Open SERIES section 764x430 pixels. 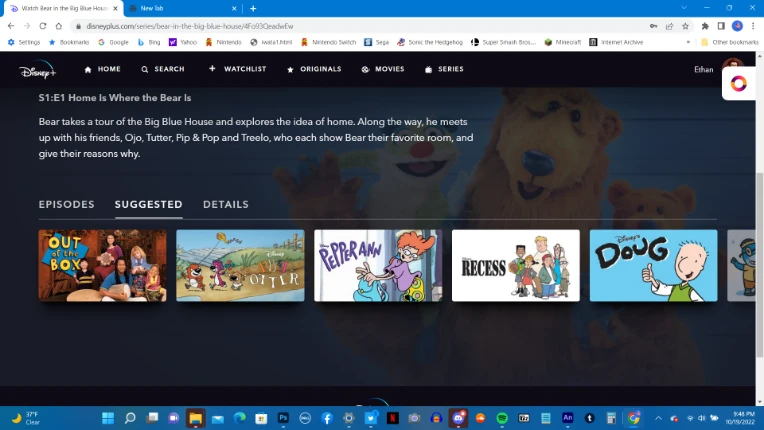tap(444, 69)
